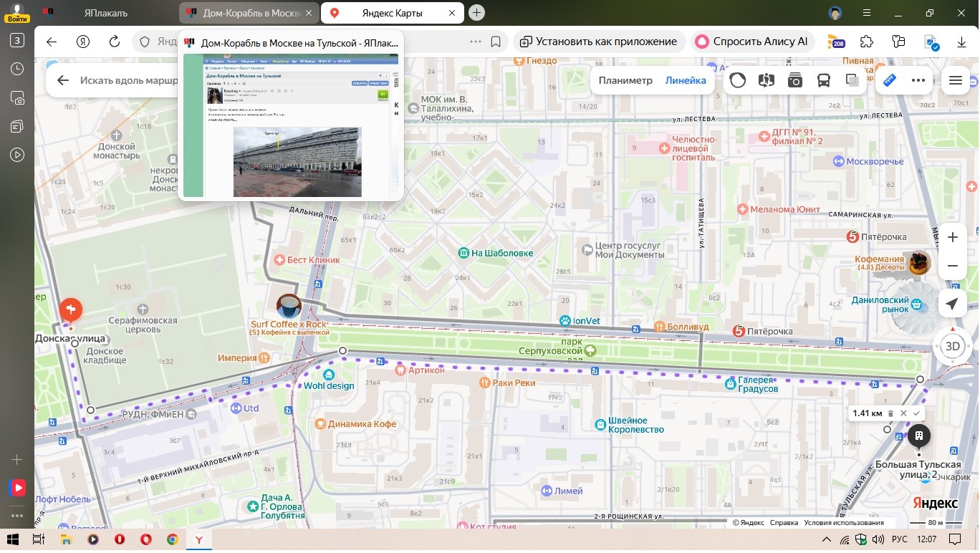Open site protection shield icon in address bar
The image size is (980, 553).
click(x=145, y=42)
